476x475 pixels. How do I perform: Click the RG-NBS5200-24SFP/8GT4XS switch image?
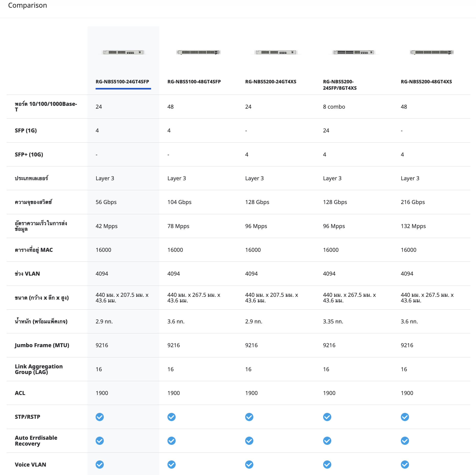pos(354,52)
